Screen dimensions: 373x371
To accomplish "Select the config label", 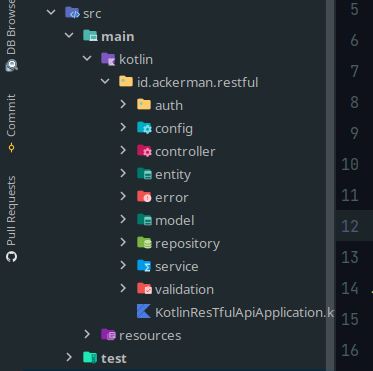I will tap(174, 129).
